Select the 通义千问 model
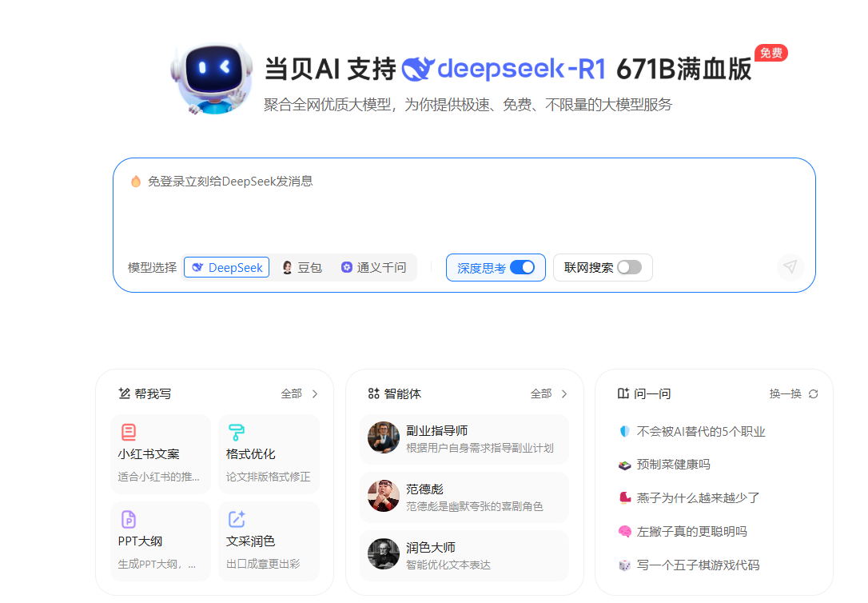 point(374,267)
